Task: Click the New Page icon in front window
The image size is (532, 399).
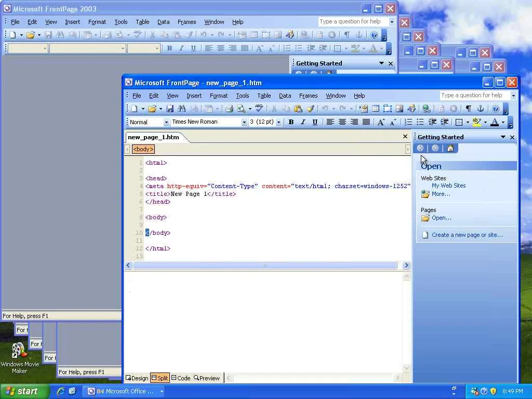Action: pyautogui.click(x=135, y=109)
